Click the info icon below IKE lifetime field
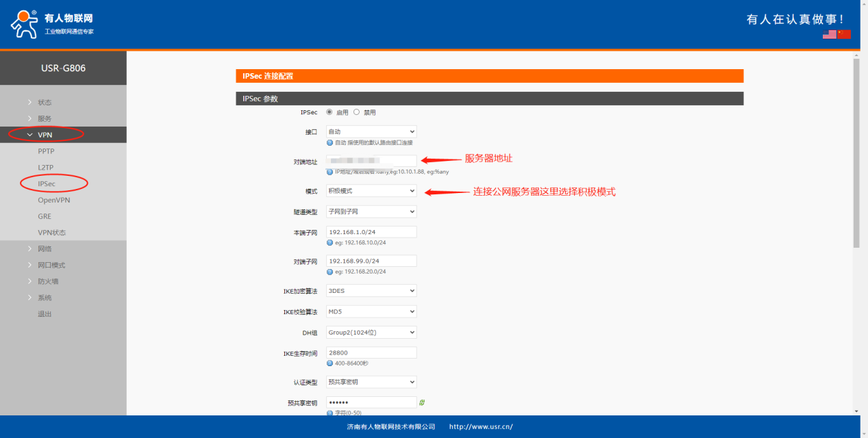 pos(330,363)
